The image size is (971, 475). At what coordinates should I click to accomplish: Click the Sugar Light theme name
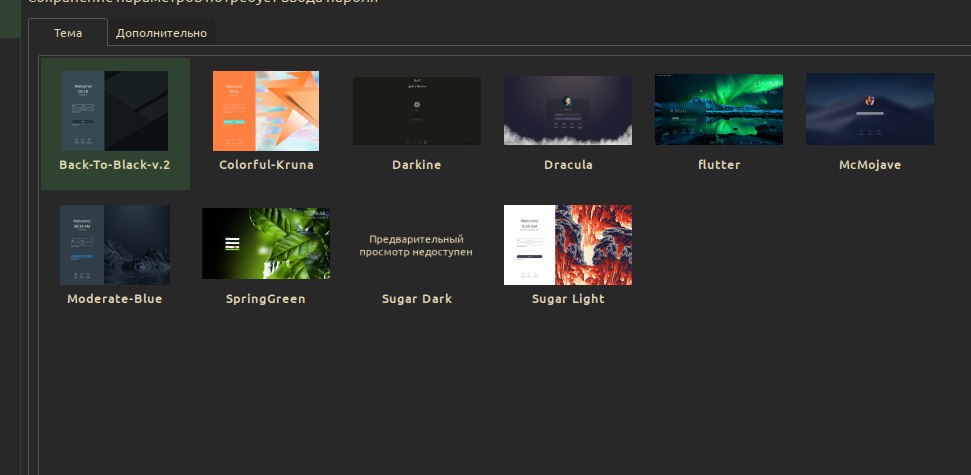click(568, 299)
